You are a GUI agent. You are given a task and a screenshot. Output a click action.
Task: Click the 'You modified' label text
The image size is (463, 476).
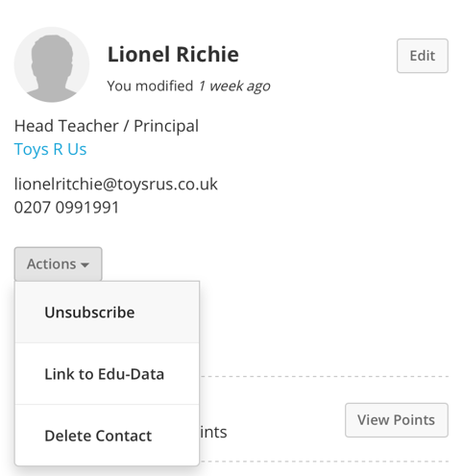pyautogui.click(x=150, y=86)
